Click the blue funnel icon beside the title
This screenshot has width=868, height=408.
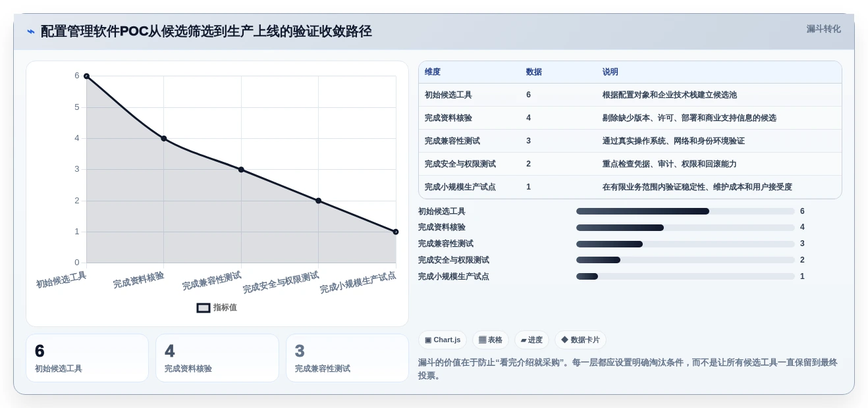coord(31,32)
